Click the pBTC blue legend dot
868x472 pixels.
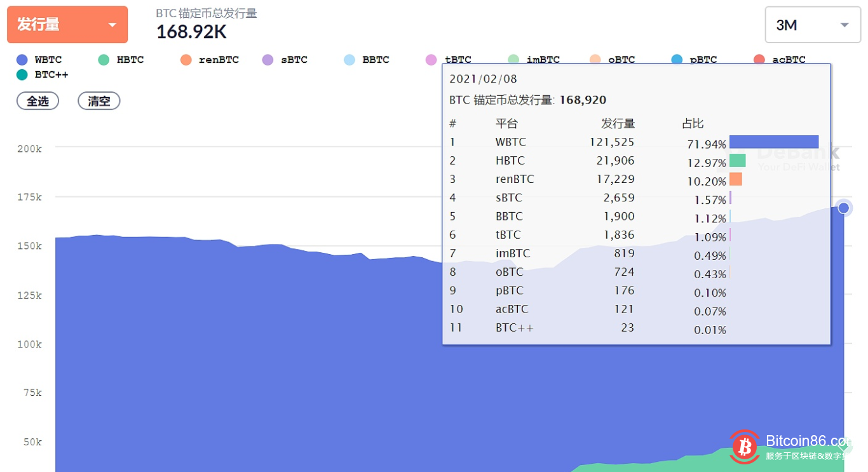(676, 59)
